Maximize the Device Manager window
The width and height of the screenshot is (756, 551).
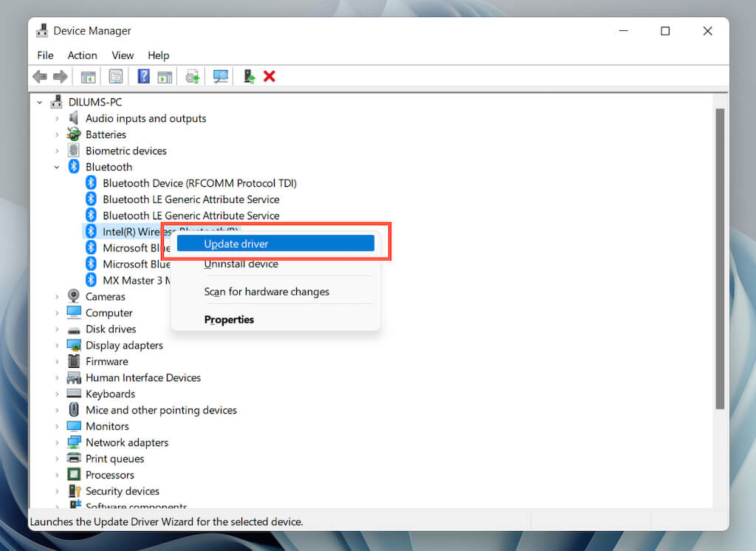(x=665, y=31)
